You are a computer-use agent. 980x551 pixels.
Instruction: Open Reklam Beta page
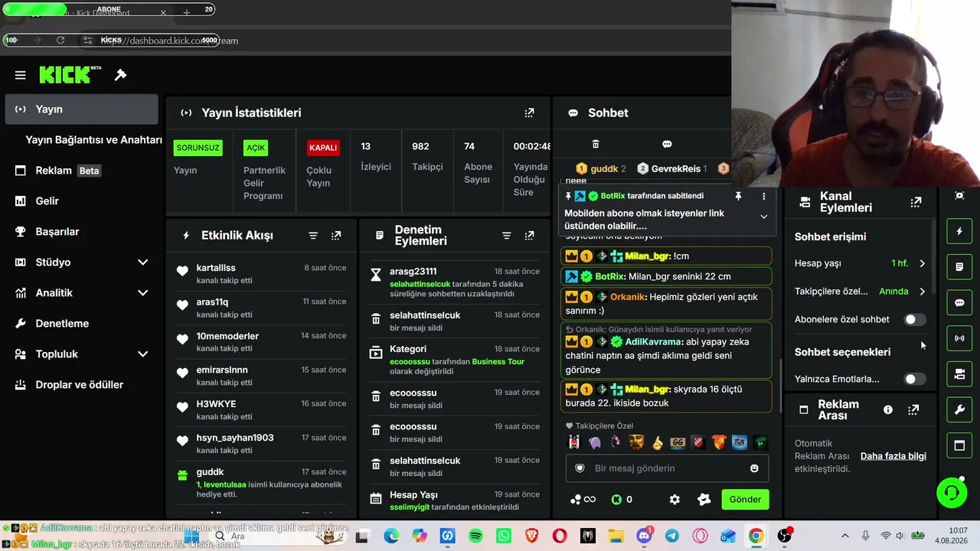pos(81,171)
